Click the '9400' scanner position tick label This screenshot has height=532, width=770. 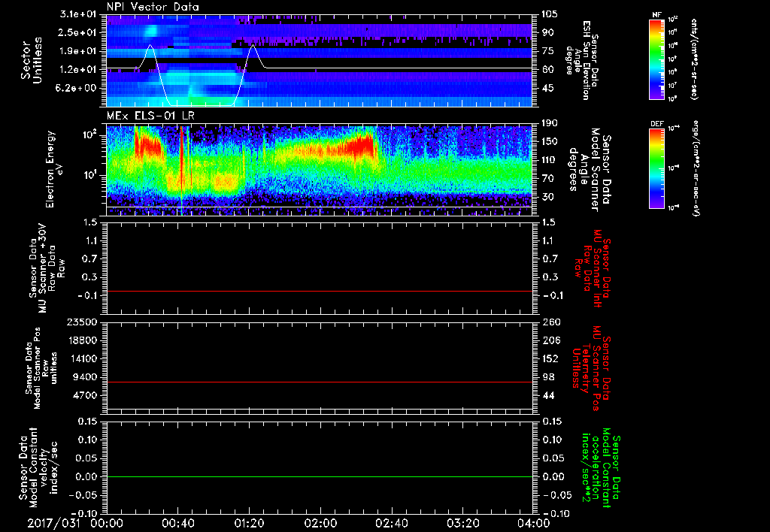coord(85,377)
